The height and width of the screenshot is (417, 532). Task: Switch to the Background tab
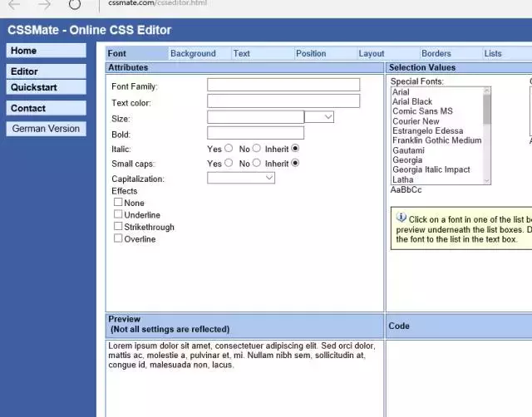(193, 53)
